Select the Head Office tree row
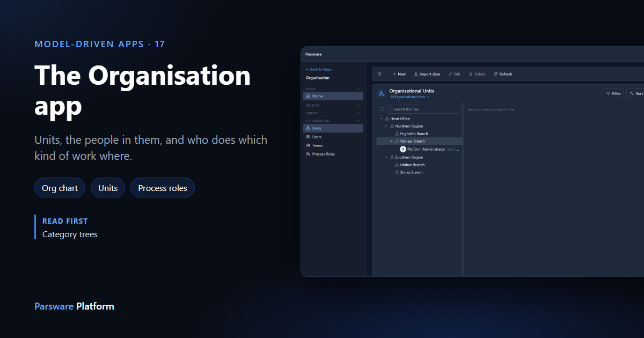The height and width of the screenshot is (338, 644). (x=420, y=119)
